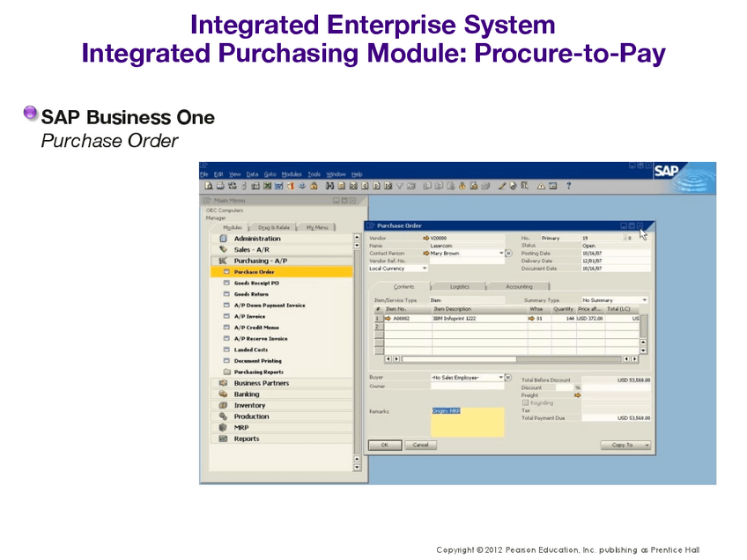Click the Discount percentage field
Viewport: 747px width, 560px height.
click(564, 387)
